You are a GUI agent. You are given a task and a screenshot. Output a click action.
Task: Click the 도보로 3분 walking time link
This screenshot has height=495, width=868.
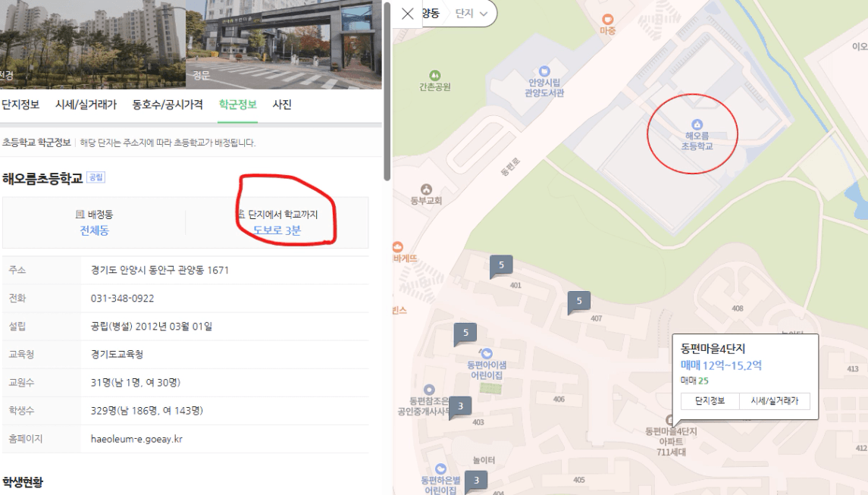[x=277, y=230]
